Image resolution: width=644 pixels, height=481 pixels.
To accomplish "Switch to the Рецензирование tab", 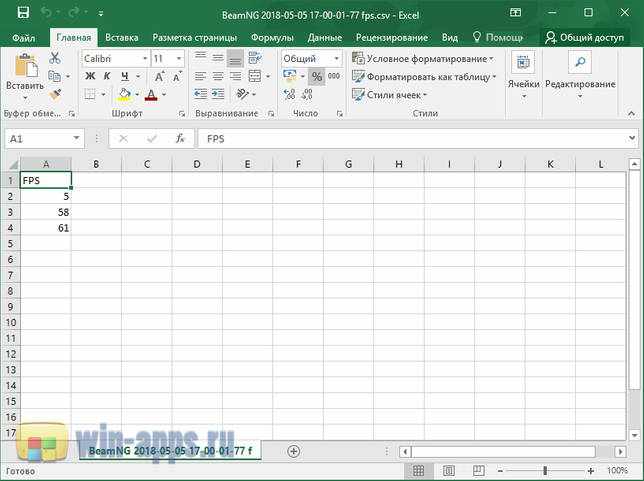I will click(391, 37).
